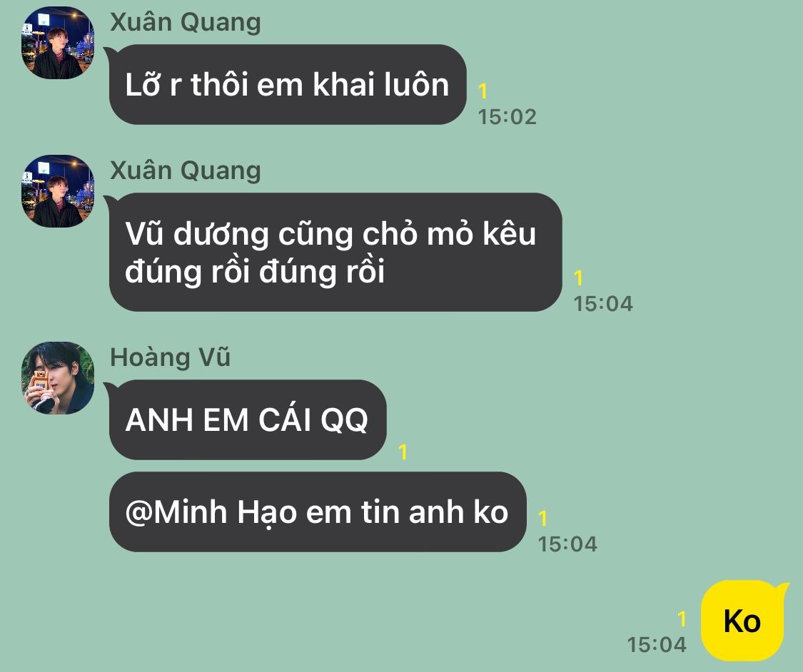Tap Hoàng Vũ's profile picture
803x672 pixels.
(57, 377)
